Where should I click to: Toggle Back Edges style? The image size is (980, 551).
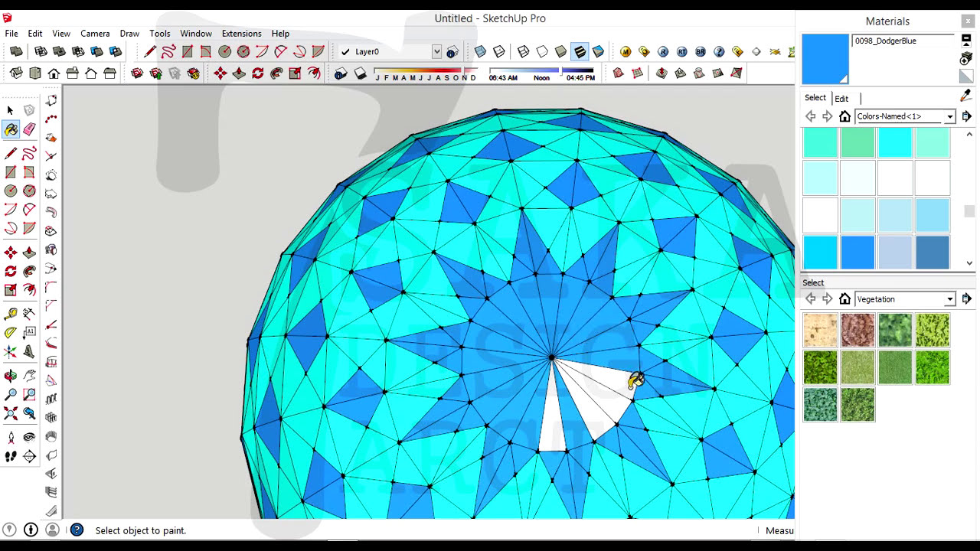[x=499, y=51]
